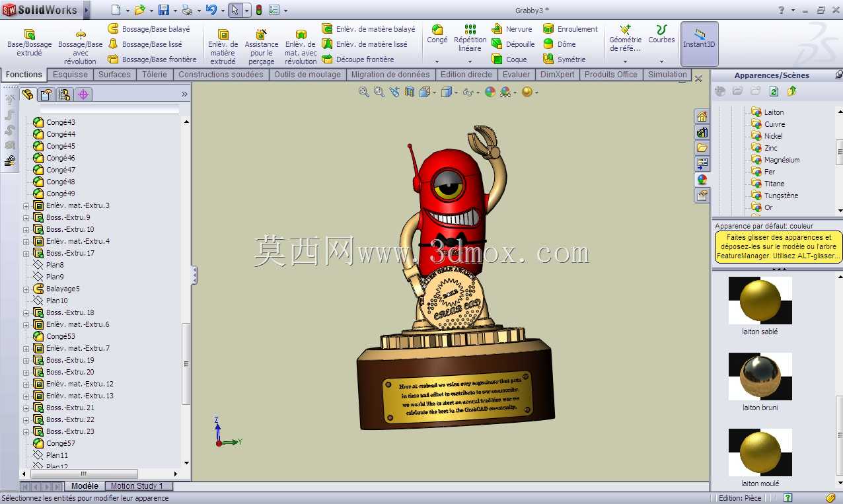Expand the Balayage5 feature node
The height and width of the screenshot is (504, 843).
pos(26,289)
